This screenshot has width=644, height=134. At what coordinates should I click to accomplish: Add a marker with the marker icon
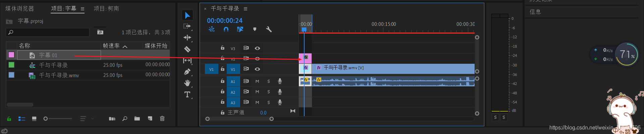255,29
